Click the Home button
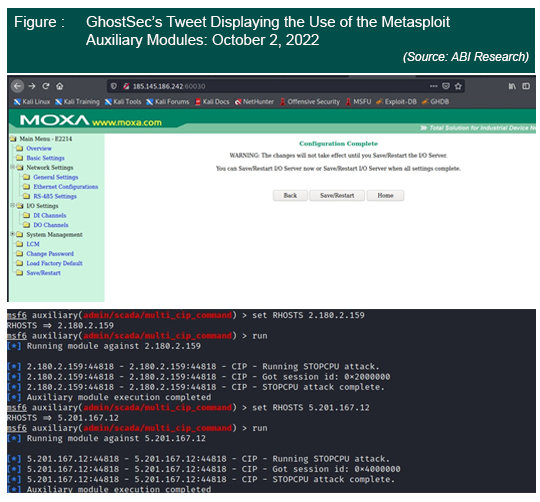This screenshot has height=502, width=540. click(385, 196)
